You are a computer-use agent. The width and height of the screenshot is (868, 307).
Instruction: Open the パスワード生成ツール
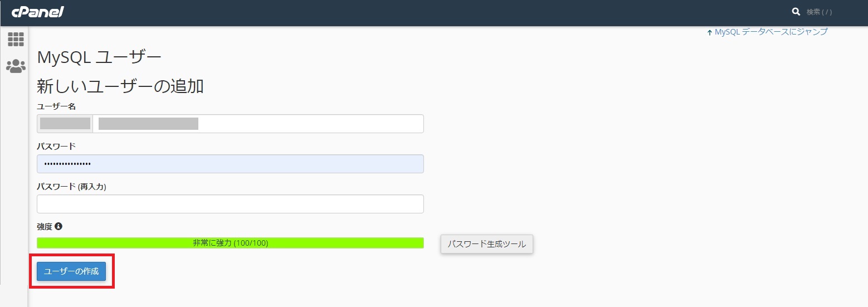487,244
